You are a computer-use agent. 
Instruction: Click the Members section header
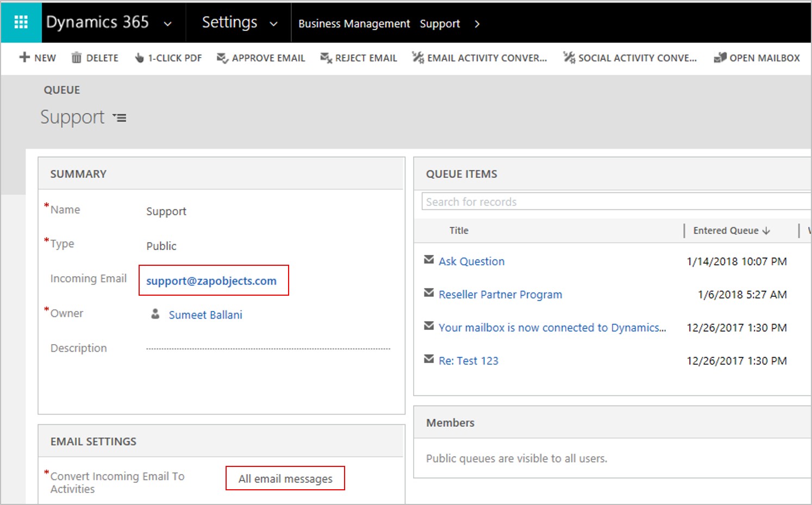point(450,422)
